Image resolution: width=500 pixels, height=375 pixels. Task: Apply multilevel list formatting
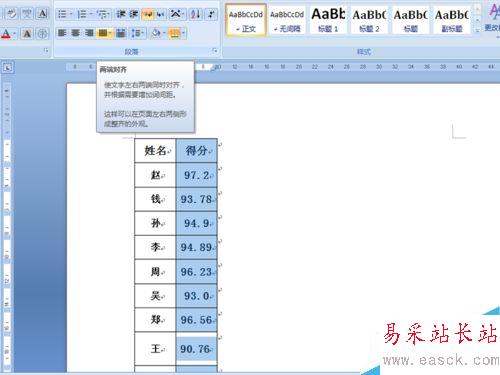101,14
